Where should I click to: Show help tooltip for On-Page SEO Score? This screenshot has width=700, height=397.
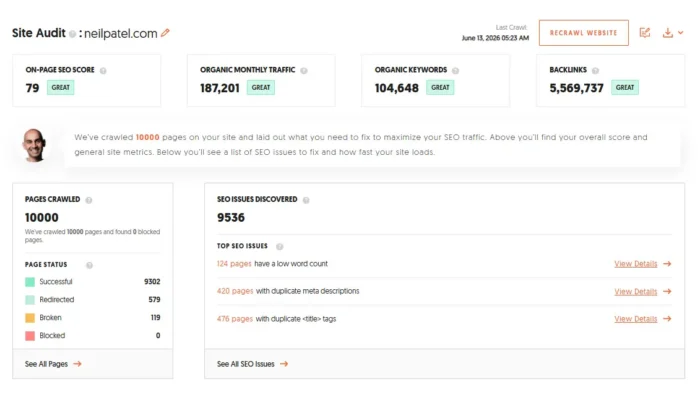coord(103,71)
